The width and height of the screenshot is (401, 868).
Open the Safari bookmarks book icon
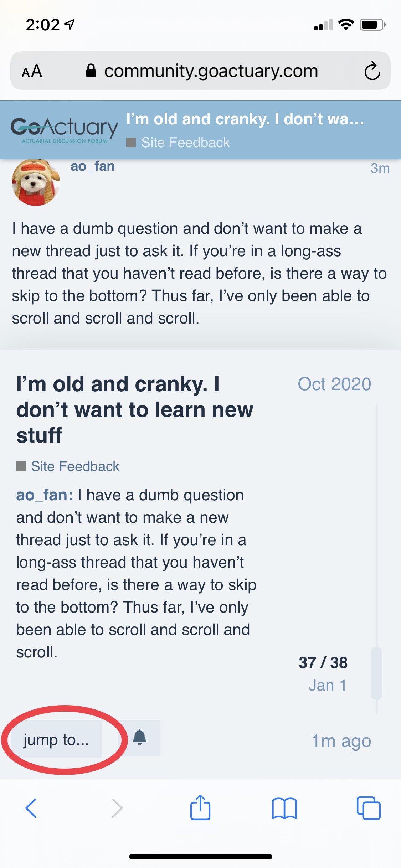point(284,808)
